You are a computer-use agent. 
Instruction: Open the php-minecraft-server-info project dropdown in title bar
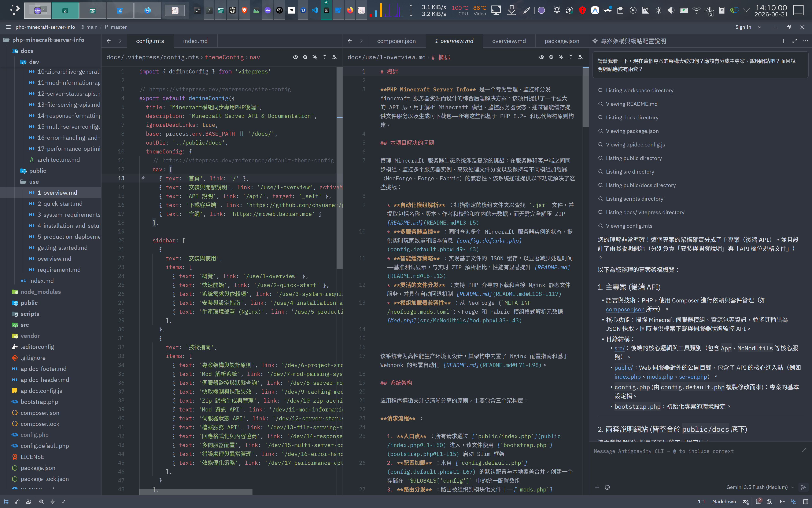tap(45, 27)
